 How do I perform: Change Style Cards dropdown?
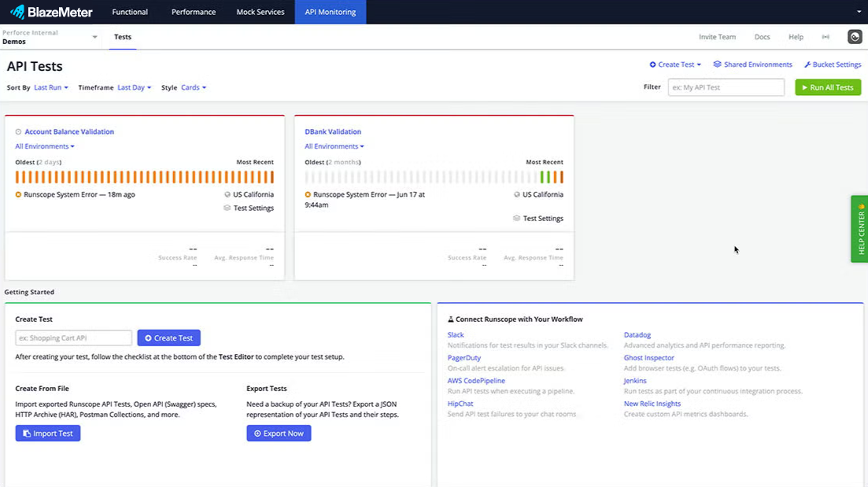193,87
